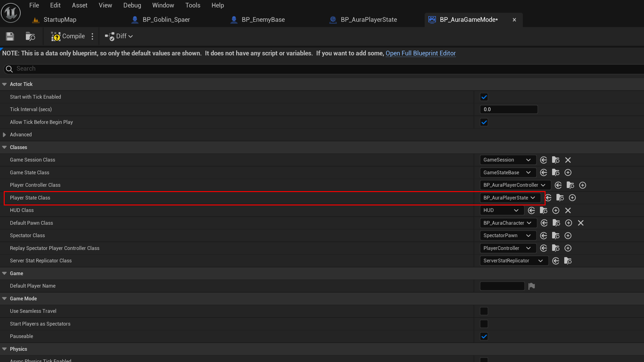The width and height of the screenshot is (644, 362).
Task: Click Browse to asset in Content Browser icon
Action: click(30, 36)
